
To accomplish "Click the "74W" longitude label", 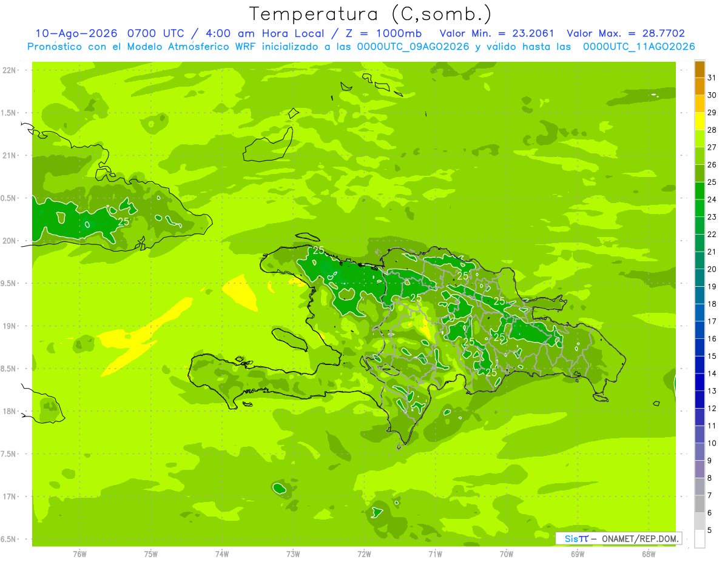I will point(222,554).
